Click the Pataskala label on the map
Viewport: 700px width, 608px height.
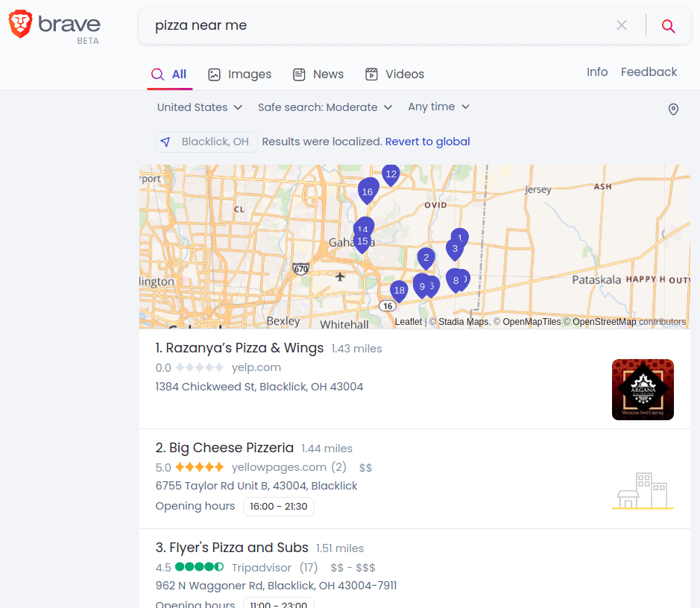tap(596, 279)
